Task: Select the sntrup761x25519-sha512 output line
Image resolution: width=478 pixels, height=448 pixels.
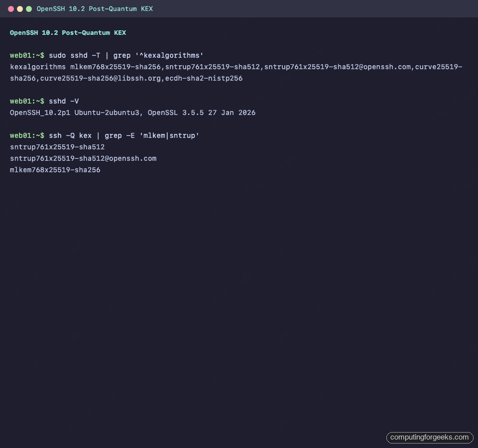Action: click(x=57, y=147)
